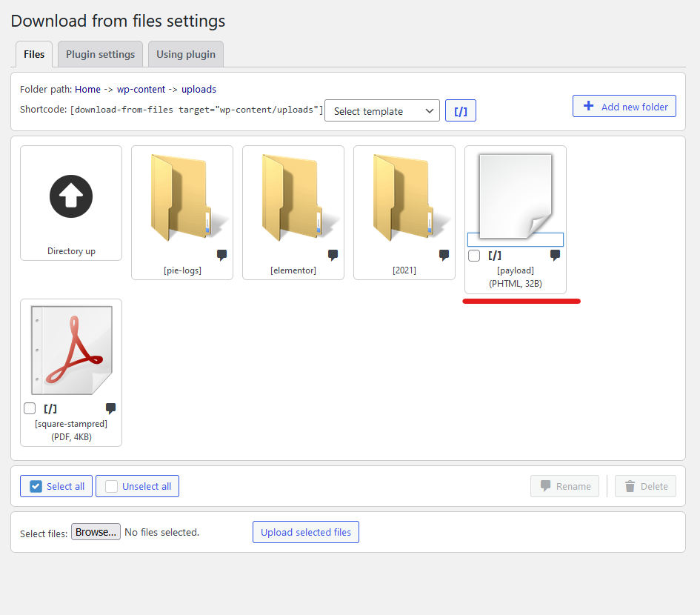Click comment icon on elementor folder
Viewport: 700px width, 615px height.
pyautogui.click(x=333, y=255)
